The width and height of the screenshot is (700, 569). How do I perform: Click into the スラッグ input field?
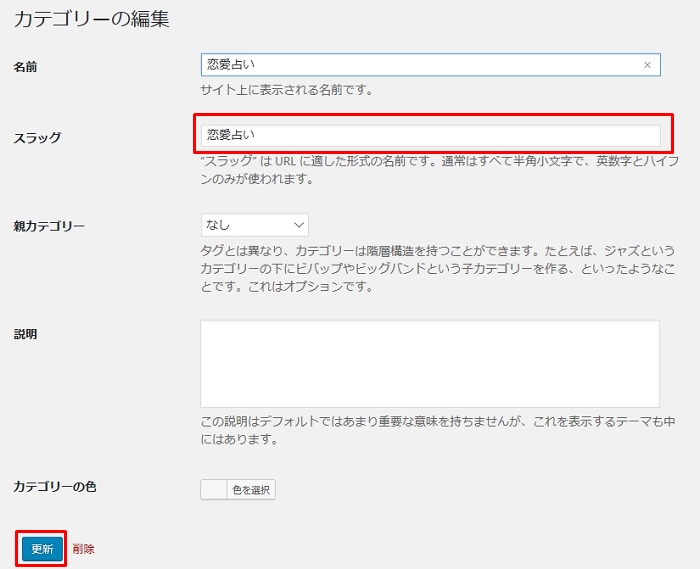430,135
